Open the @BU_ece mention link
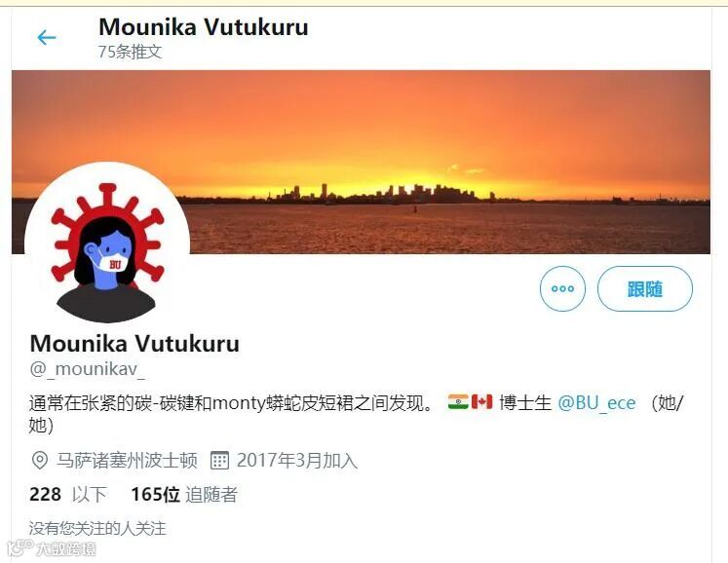The width and height of the screenshot is (728, 563). coord(596,402)
